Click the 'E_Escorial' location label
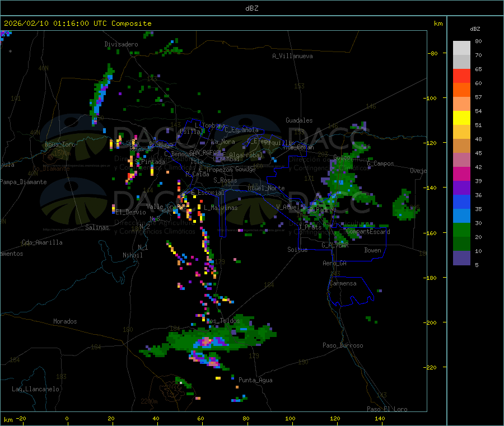Screen dimensions: 504x426 click(208, 193)
